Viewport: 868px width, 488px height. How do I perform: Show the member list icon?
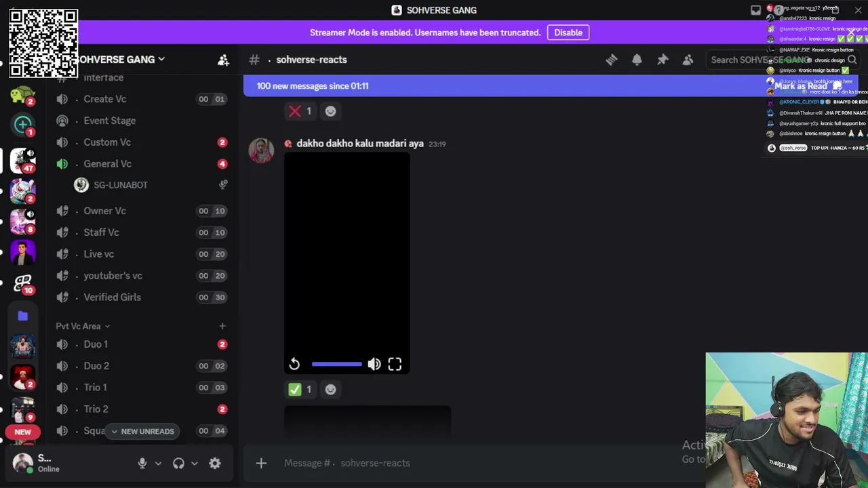(x=688, y=60)
